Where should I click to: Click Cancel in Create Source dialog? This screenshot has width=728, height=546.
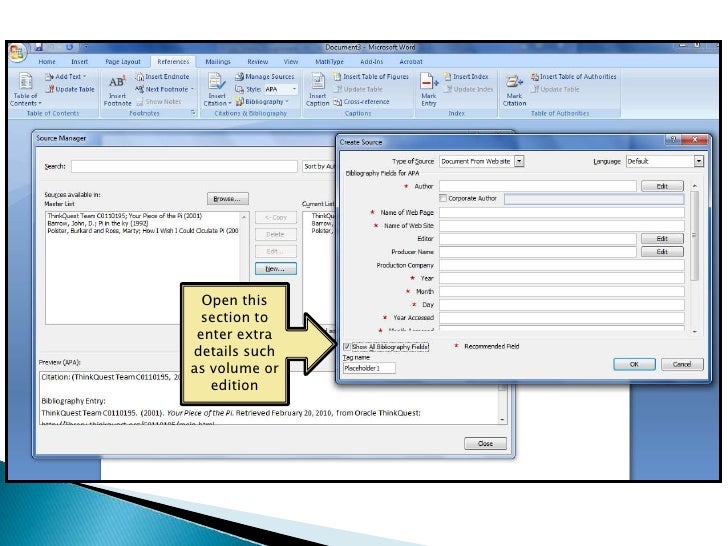(x=682, y=364)
